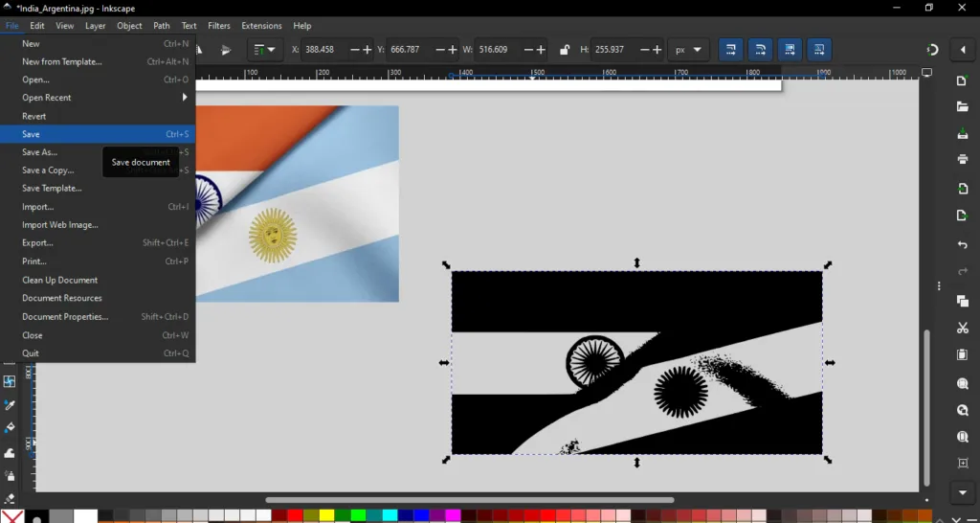This screenshot has height=523, width=980.
Task: Expand the commands bar overflow arrow
Action: pos(963,491)
